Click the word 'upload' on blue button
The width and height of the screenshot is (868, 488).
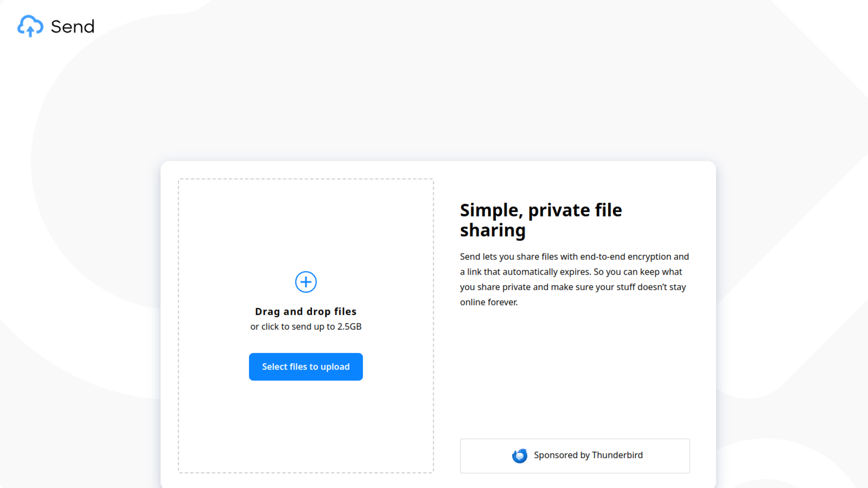point(335,367)
